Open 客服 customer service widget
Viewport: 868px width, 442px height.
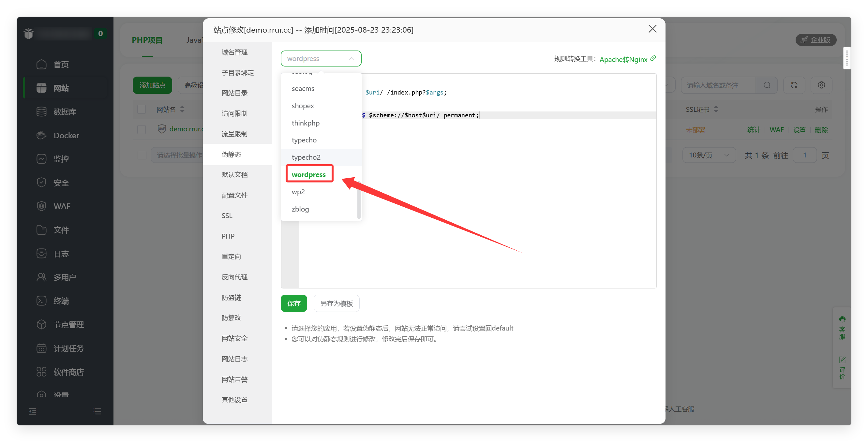tap(842, 328)
